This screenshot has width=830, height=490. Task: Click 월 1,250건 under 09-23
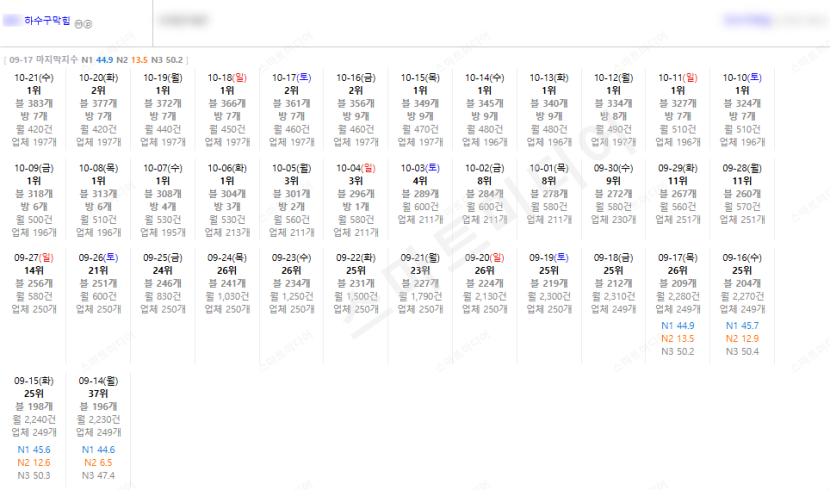(292, 297)
